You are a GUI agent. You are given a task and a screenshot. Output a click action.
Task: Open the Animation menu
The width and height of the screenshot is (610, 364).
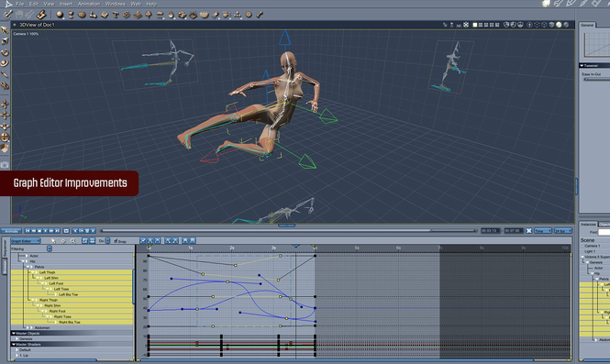coord(89,4)
